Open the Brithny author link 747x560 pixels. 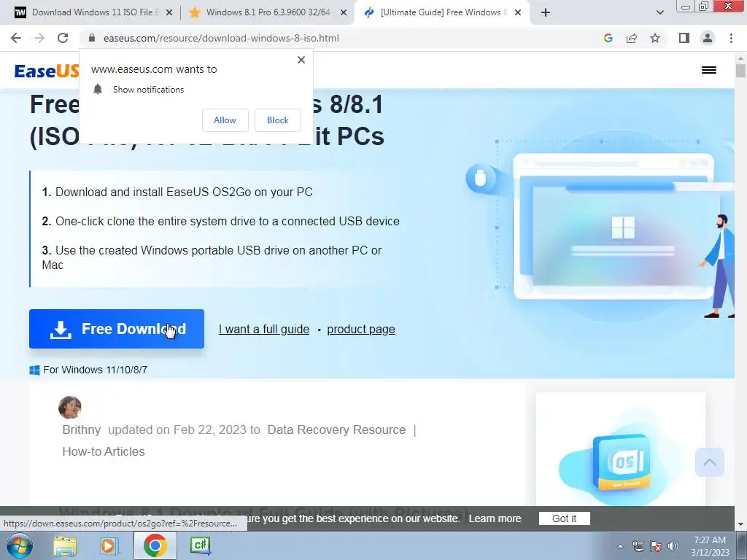click(x=82, y=429)
